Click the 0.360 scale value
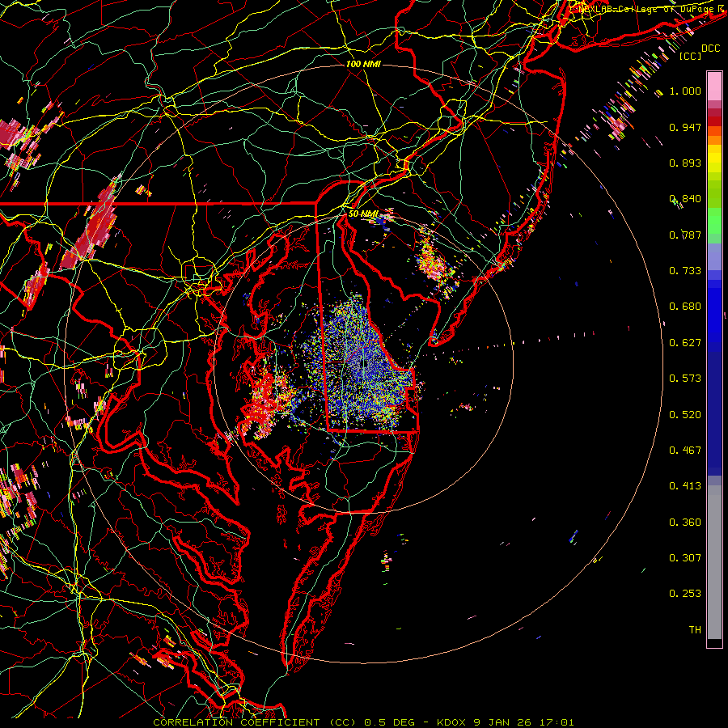Screen dimensions: 728x728 point(685,523)
